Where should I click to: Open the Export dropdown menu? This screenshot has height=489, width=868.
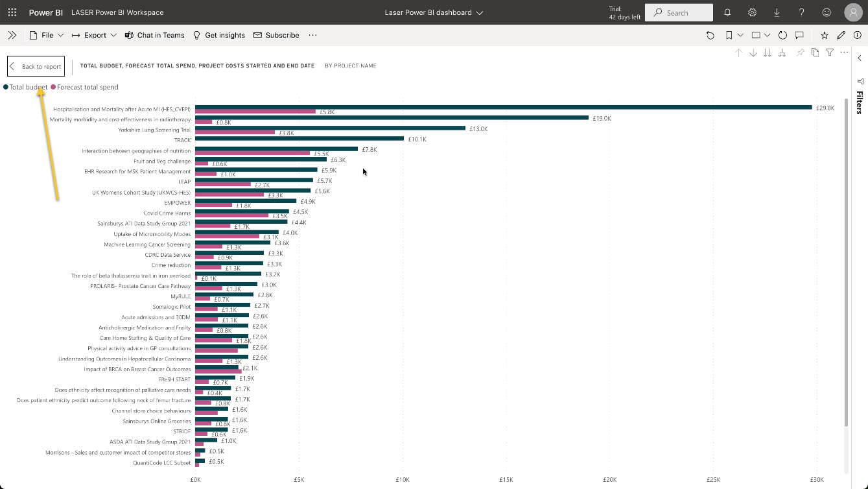(94, 35)
